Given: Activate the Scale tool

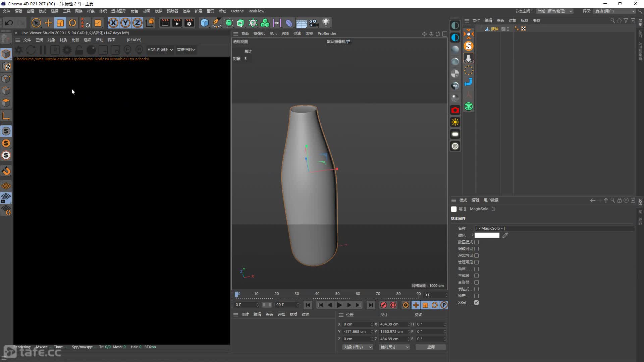Looking at the screenshot, I should coord(60,23).
